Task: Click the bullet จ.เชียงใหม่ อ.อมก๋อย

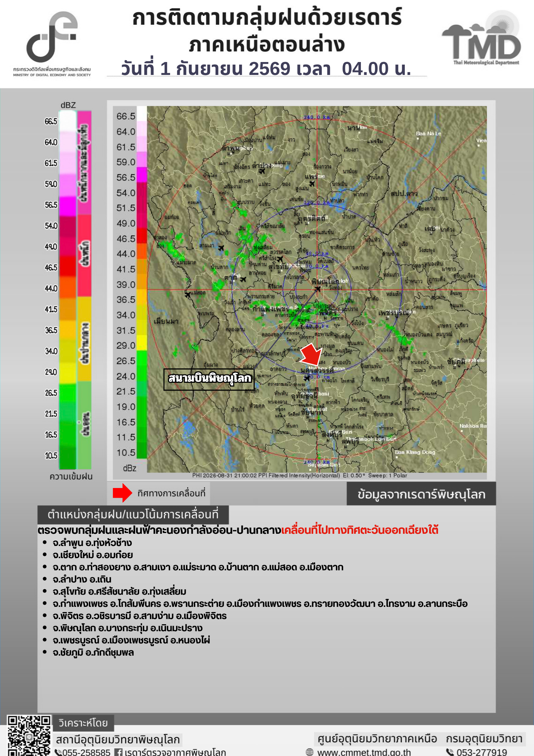Action: coord(93,555)
